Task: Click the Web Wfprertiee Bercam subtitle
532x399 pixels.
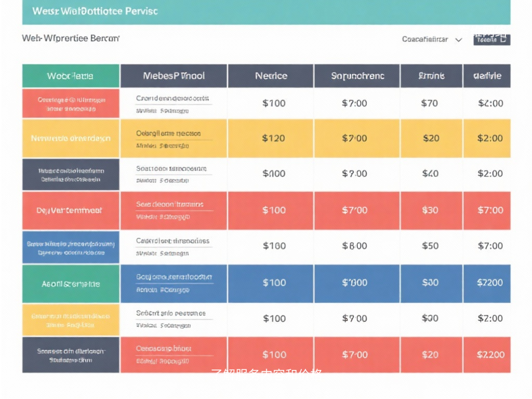Action: coord(71,38)
